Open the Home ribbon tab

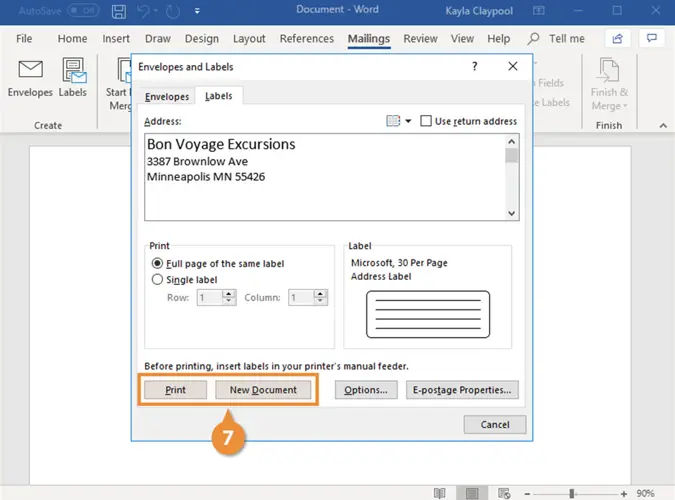[x=72, y=39]
